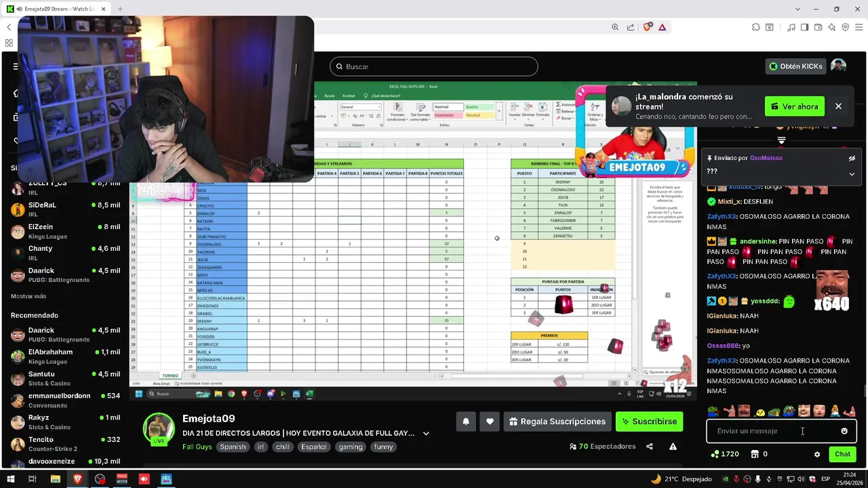Click Mixti_x username in chat
Screen dimensions: 868x488
729,201
